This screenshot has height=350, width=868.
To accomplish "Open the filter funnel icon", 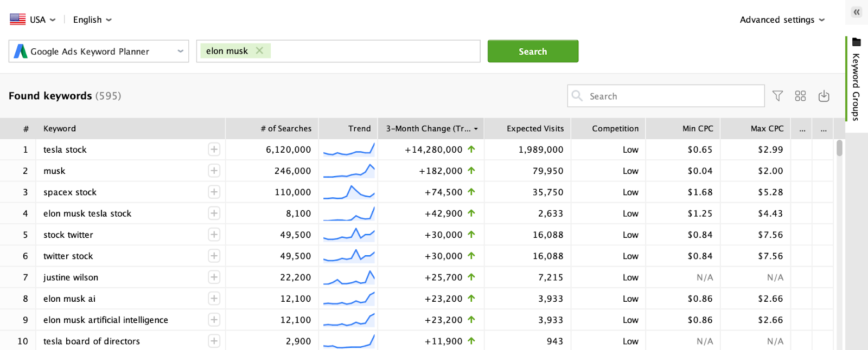I will tap(777, 96).
